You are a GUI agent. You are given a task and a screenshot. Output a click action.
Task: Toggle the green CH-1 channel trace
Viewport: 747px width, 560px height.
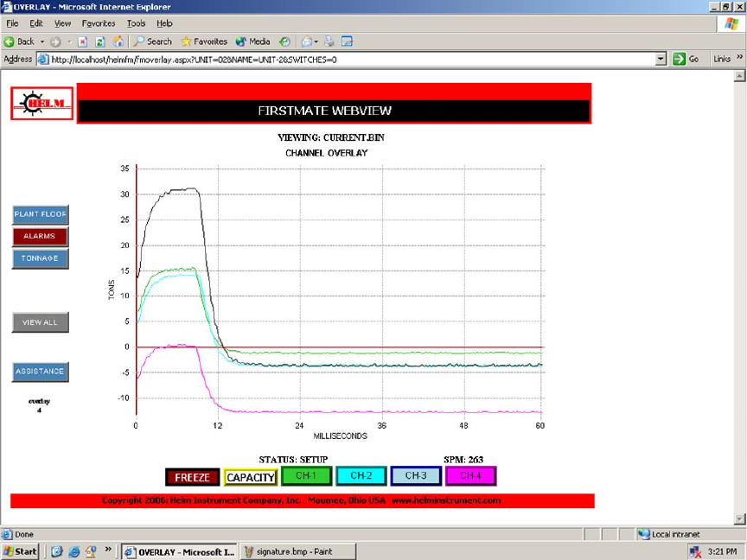(x=306, y=475)
